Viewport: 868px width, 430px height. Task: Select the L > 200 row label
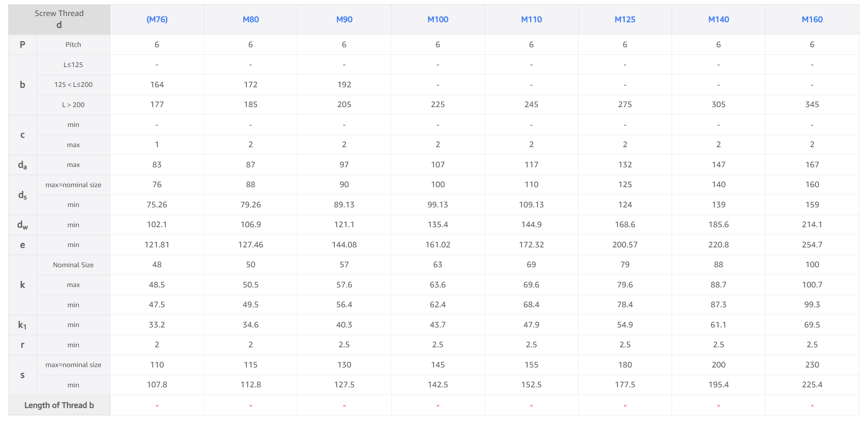pos(73,105)
